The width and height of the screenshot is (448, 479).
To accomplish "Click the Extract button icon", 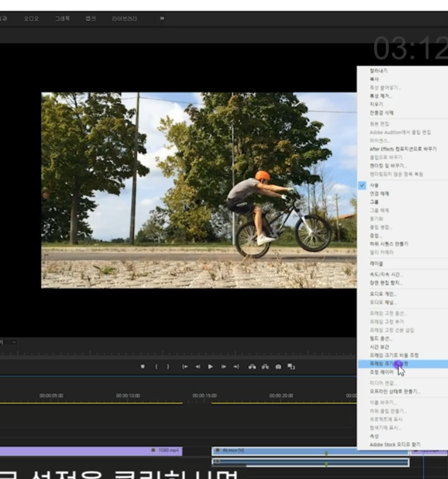I will click(265, 366).
